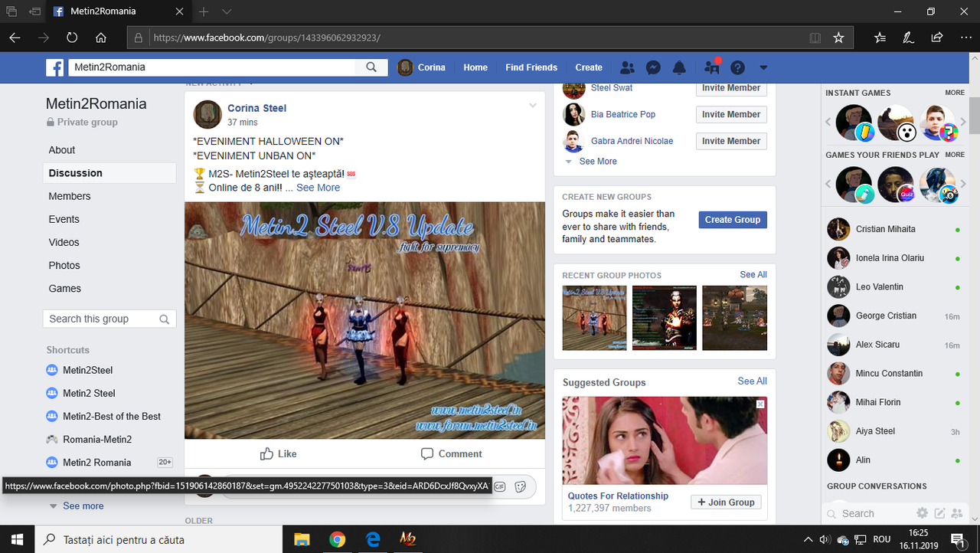Screen dimensions: 980x553
Task: Open Friend Requests icon in top bar
Action: pos(627,67)
